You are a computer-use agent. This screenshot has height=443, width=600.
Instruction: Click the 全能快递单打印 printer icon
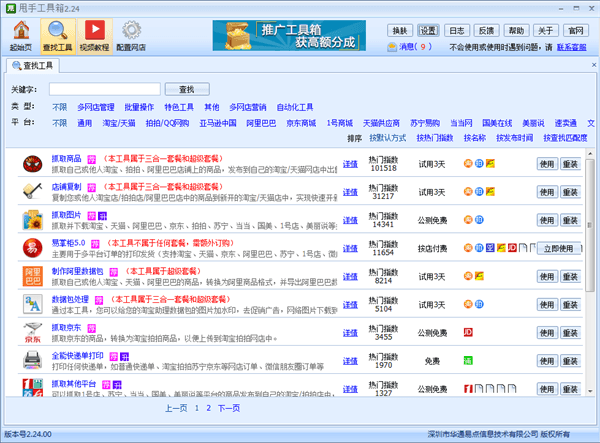click(x=32, y=360)
